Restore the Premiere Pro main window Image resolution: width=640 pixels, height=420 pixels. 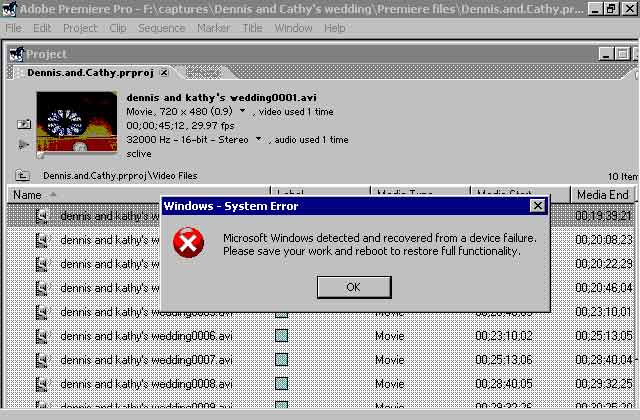click(x=611, y=9)
